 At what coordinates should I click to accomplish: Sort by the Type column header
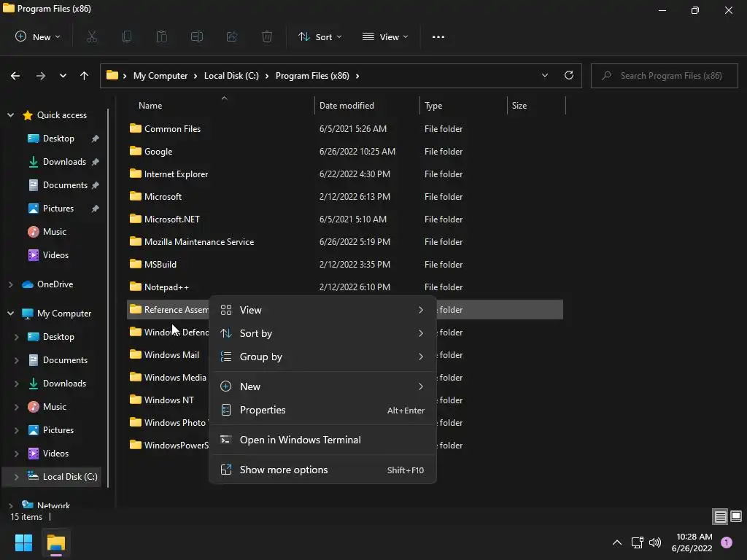pos(463,106)
